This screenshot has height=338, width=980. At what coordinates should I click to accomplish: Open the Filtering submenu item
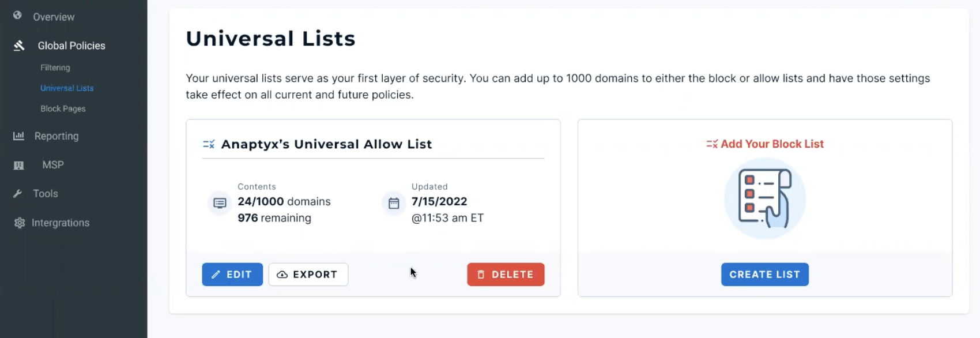point(55,67)
